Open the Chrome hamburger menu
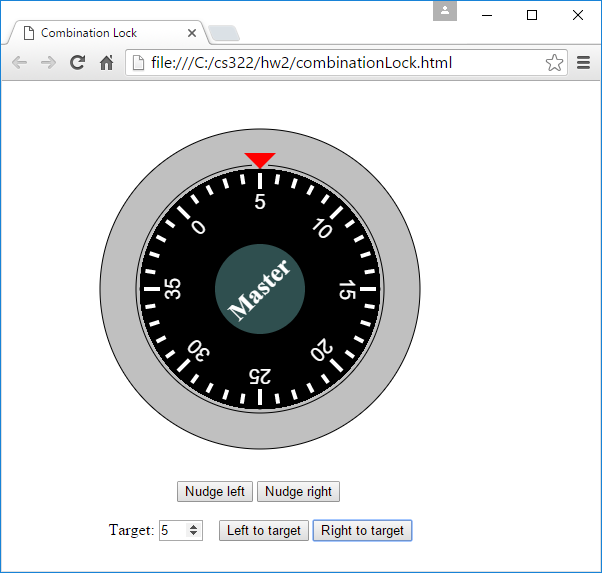602x573 pixels. pos(583,63)
